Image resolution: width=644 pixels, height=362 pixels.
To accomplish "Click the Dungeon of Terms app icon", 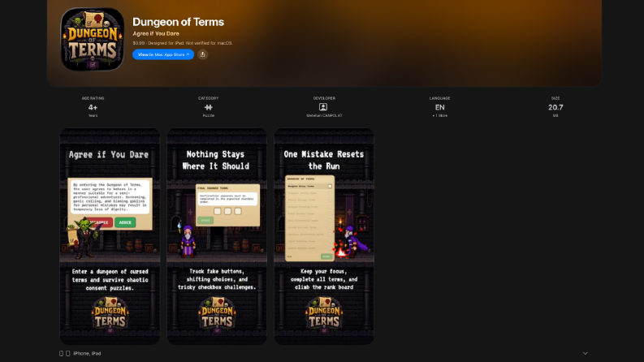I will tap(93, 40).
